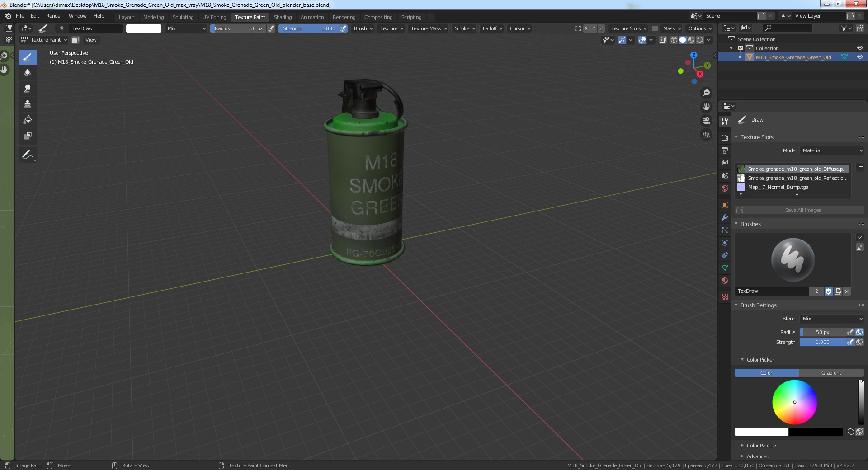
Task: Switch to Shading workspace tab
Action: click(x=283, y=17)
